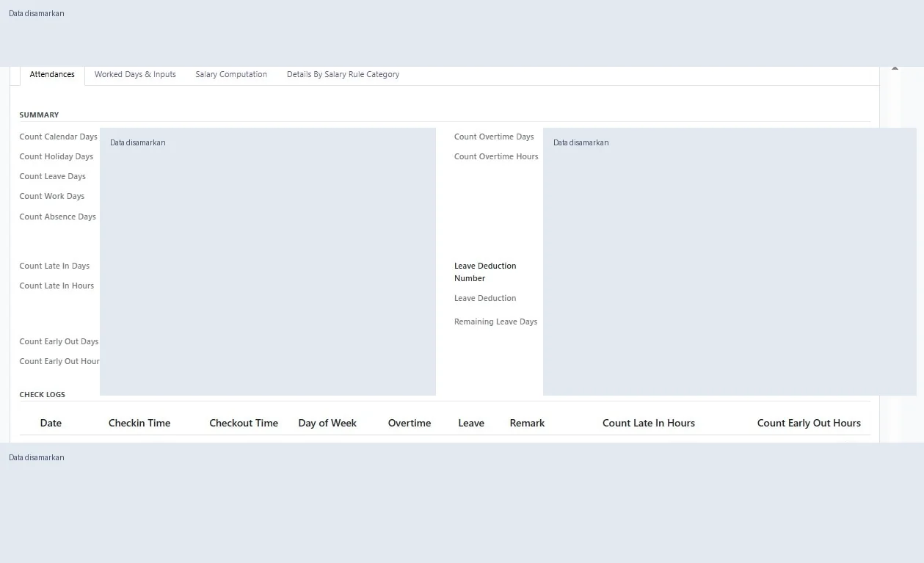Screen dimensions: 924x563
Task: Sort check logs by Date column
Action: point(51,423)
